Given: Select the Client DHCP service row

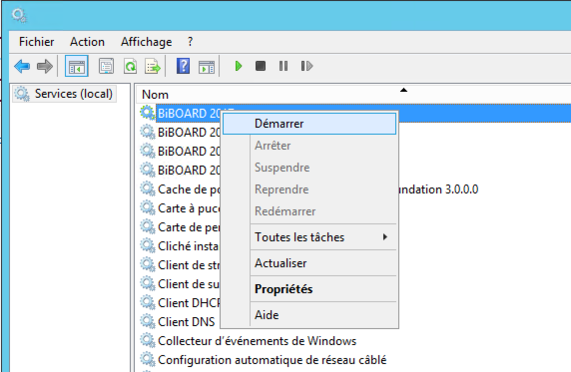Looking at the screenshot, I should (x=189, y=303).
